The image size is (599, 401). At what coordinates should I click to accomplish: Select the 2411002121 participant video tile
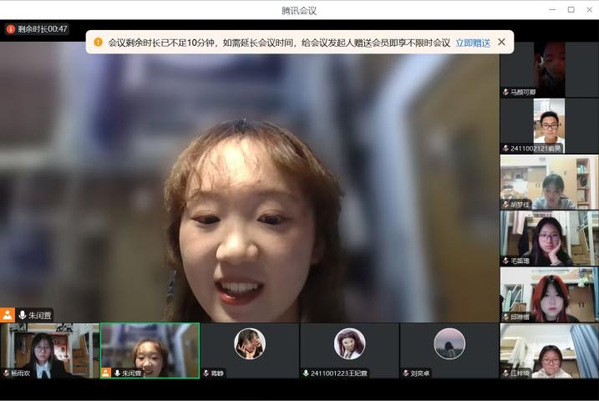(549, 126)
